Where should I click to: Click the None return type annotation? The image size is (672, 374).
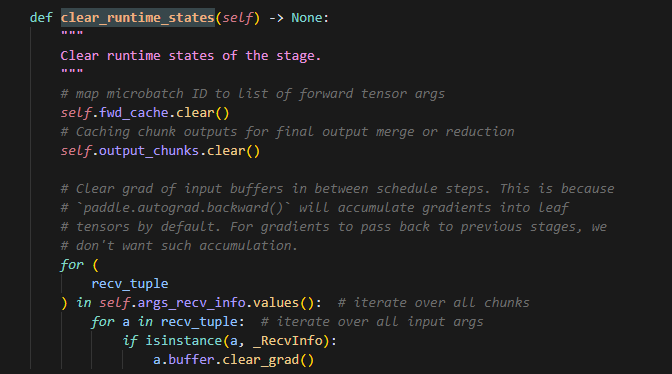pyautogui.click(x=307, y=18)
